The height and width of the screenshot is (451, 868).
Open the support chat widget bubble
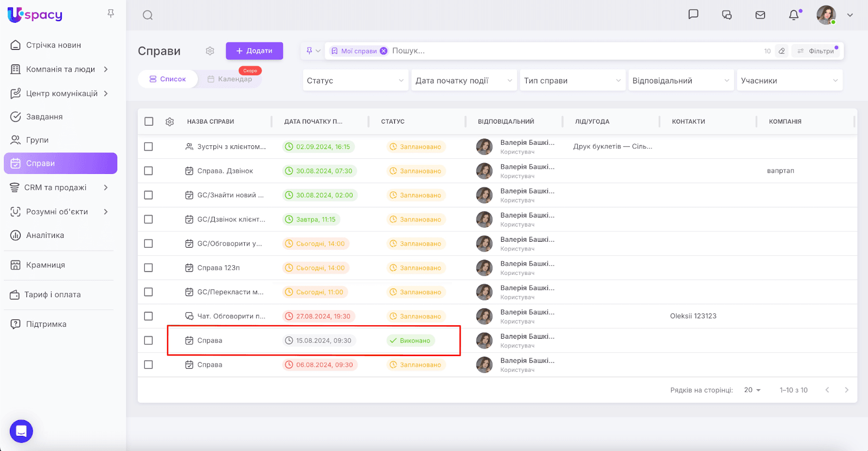click(x=21, y=431)
